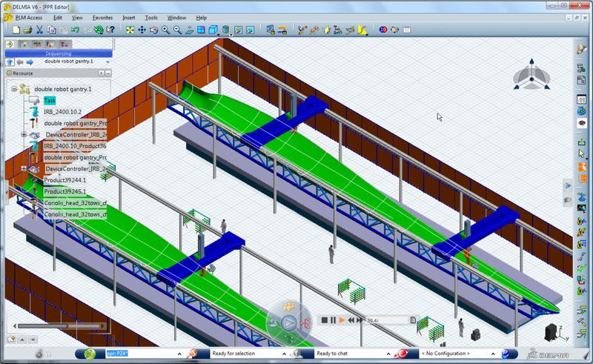Click the Cut scissors icon

pos(39,30)
